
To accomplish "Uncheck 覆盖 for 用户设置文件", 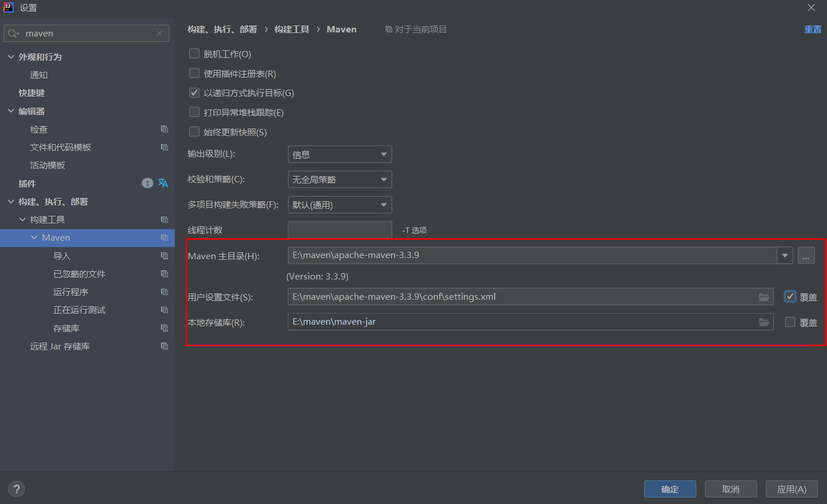I will tap(790, 296).
